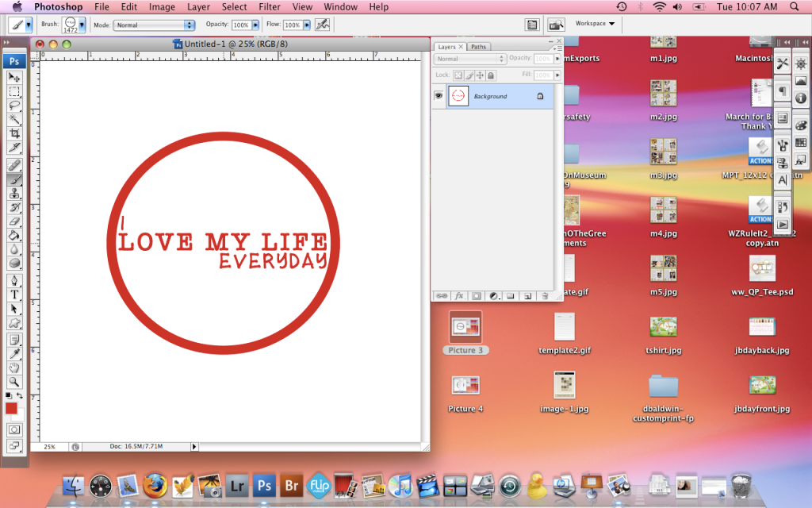The image size is (812, 508).
Task: Expand the Opacity slider arrow in options bar
Action: point(255,25)
